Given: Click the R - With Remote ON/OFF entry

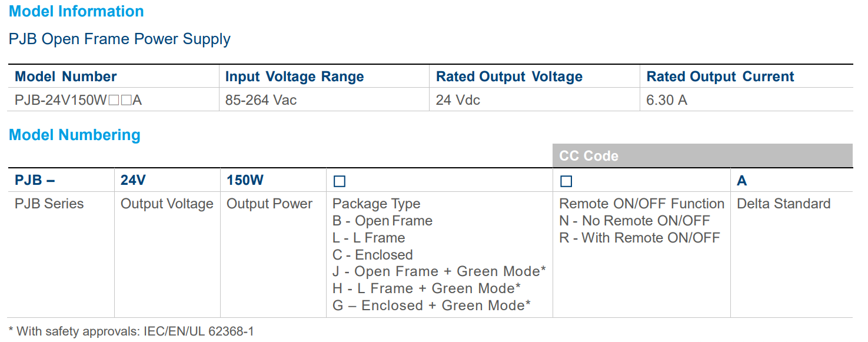Looking at the screenshot, I should (x=639, y=238).
